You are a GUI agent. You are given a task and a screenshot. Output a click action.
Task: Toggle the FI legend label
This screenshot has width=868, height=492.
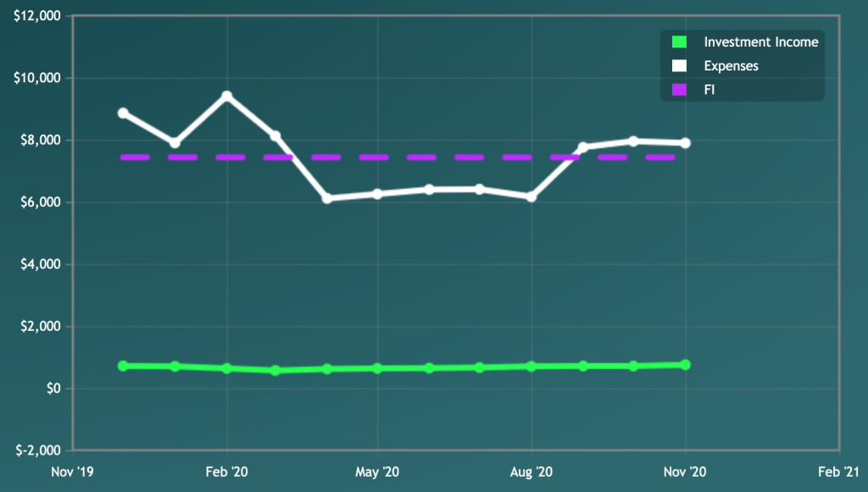click(709, 88)
